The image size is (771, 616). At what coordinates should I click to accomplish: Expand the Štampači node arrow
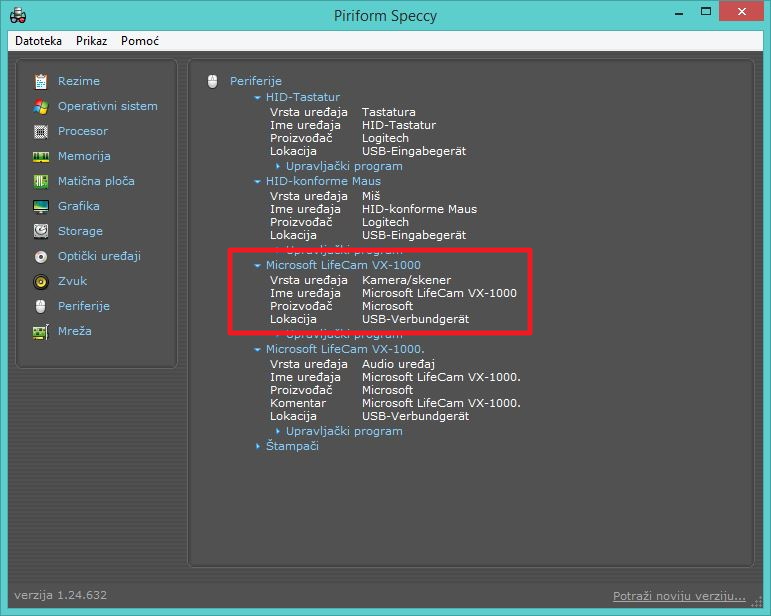point(258,446)
